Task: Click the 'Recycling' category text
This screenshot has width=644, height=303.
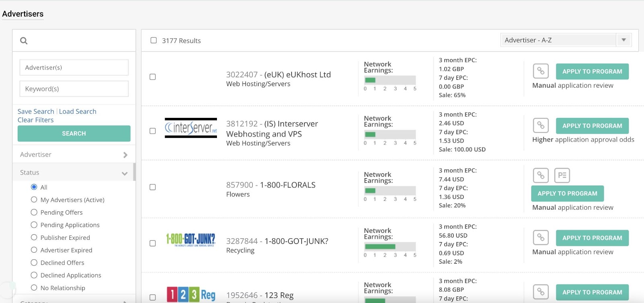Action: point(240,250)
